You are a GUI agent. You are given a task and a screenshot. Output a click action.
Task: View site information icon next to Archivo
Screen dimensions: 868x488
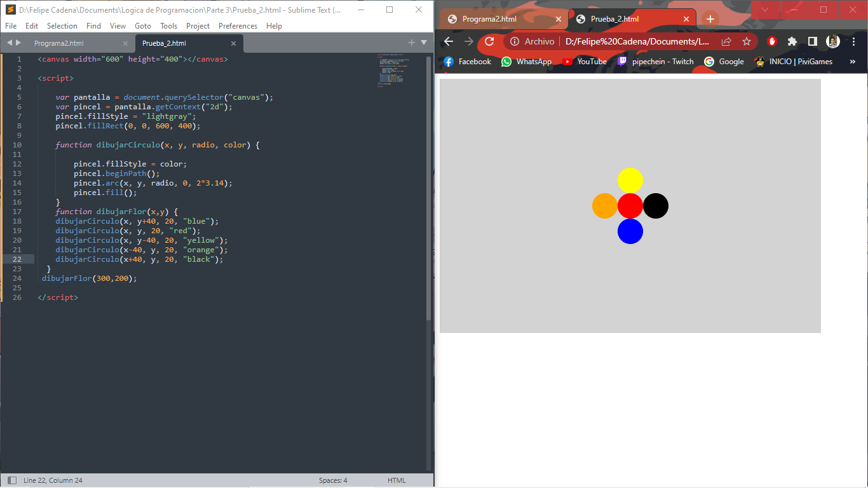[515, 41]
